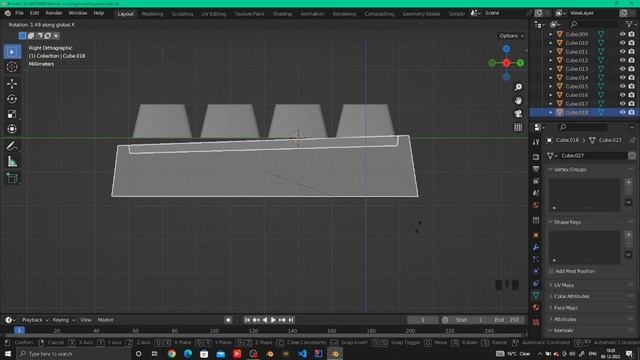Select the Cursor tool
The image size is (640, 360).
coord(12,67)
